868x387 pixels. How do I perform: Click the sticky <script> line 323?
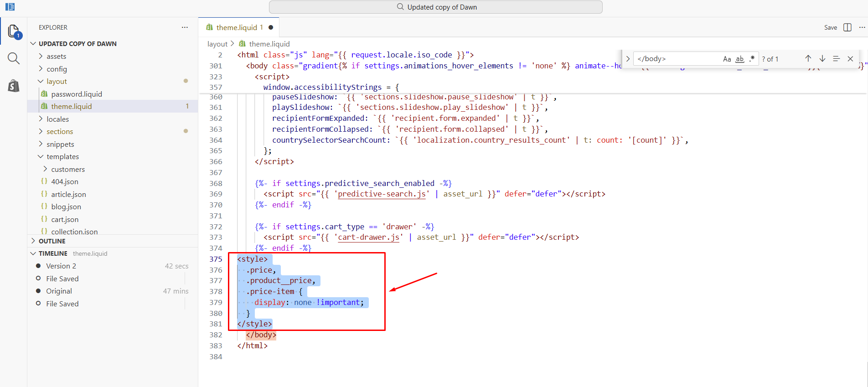click(272, 77)
